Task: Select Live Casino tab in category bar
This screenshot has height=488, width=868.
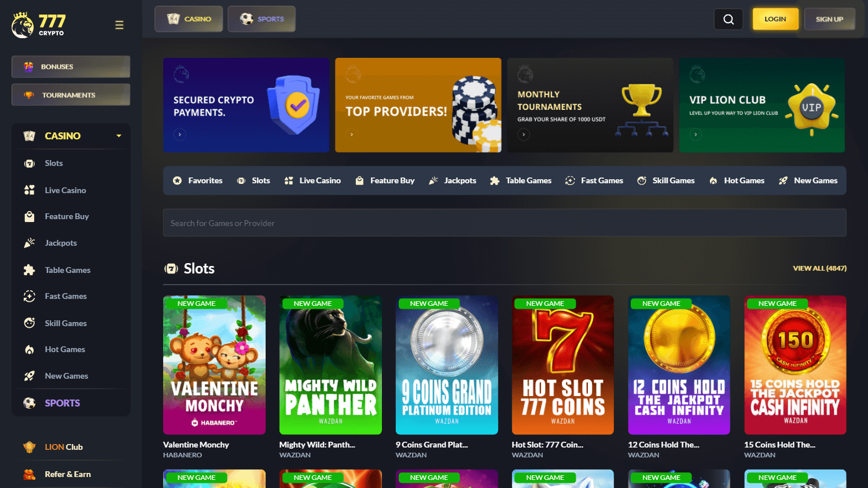Action: (312, 181)
